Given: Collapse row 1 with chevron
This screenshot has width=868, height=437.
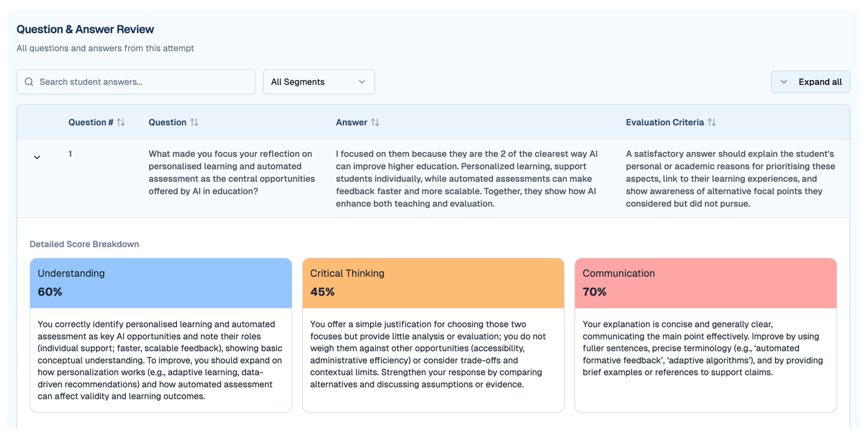Looking at the screenshot, I should coord(37,157).
